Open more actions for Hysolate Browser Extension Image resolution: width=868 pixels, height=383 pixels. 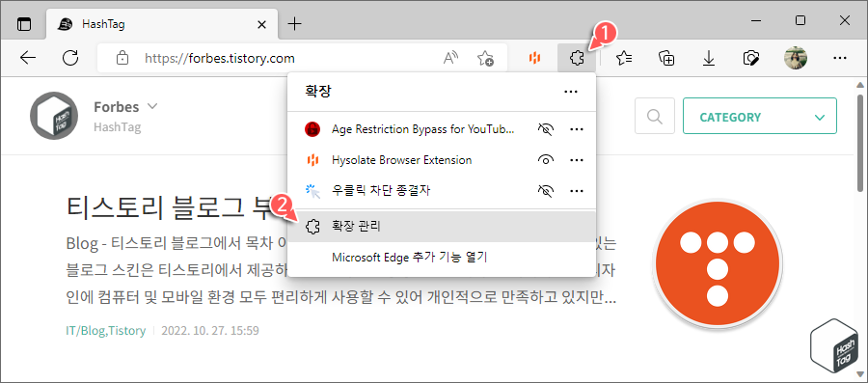(x=577, y=160)
